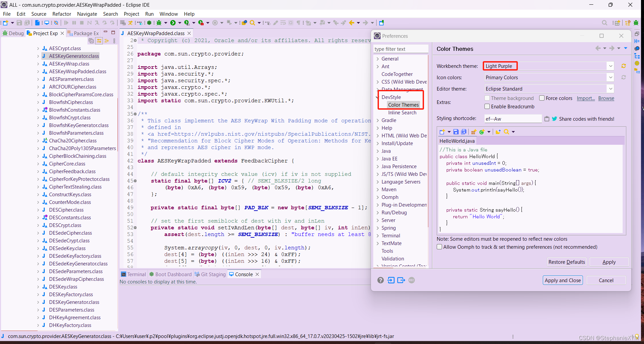
Task: Click the Help question mark icon in Preferences
Action: tap(381, 280)
